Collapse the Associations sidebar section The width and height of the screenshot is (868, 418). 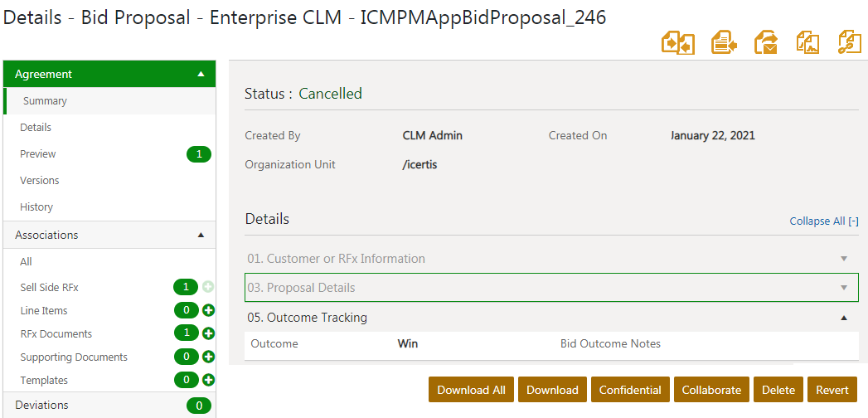pos(201,235)
